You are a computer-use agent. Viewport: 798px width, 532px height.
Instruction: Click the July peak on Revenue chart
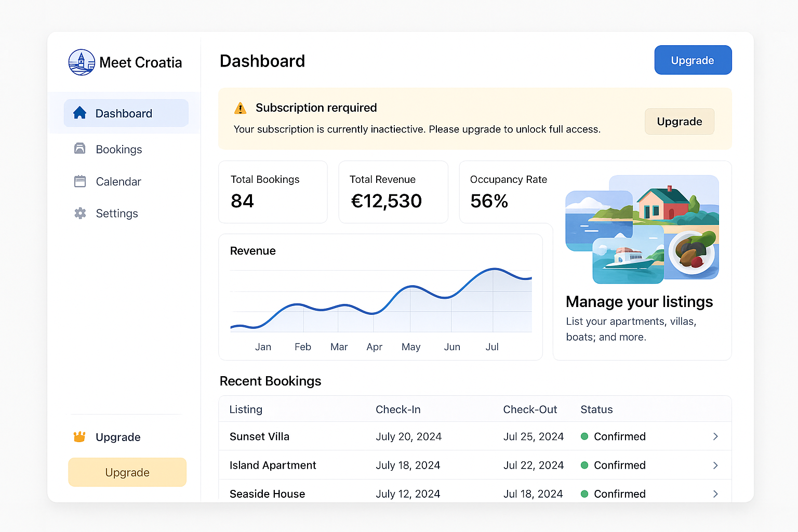tap(494, 269)
